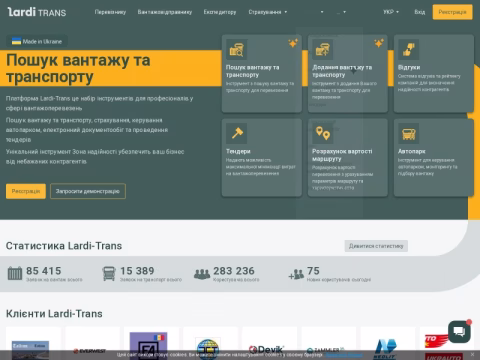480x360 pixels.
Task: Click the new users plus icon
Action: pyautogui.click(x=296, y=274)
